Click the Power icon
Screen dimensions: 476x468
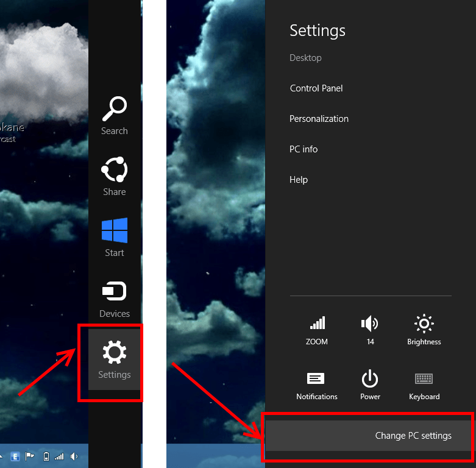point(370,384)
